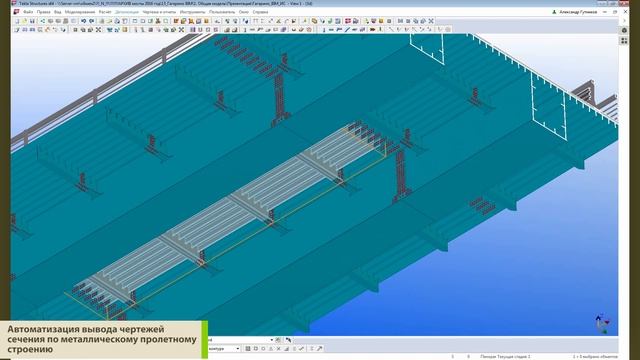This screenshot has width=640, height=360.
Task: Open the Пользователь menu
Action: point(222,12)
